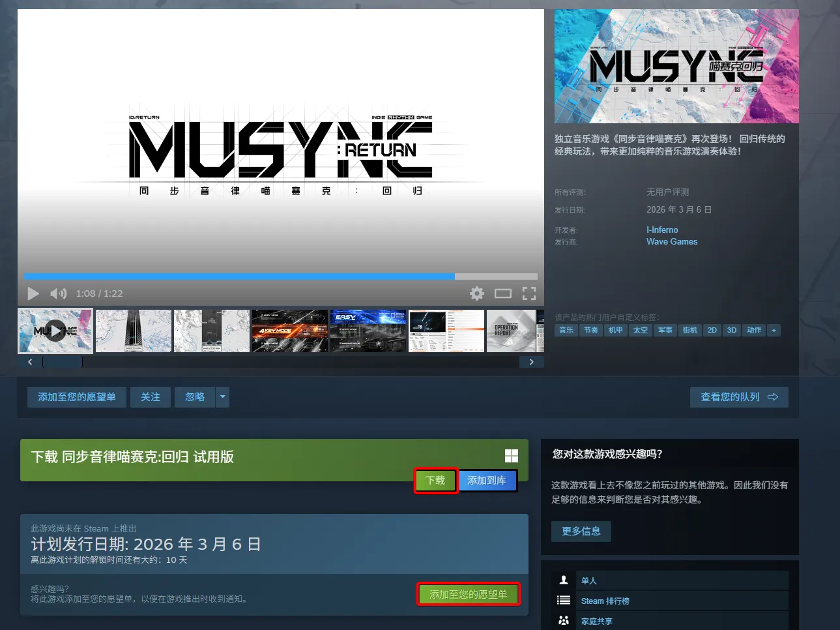Select the 音乐 tag
The height and width of the screenshot is (630, 840).
566,330
